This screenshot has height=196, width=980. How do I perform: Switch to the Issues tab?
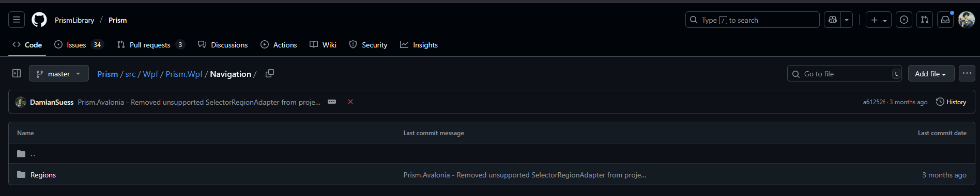(79, 45)
